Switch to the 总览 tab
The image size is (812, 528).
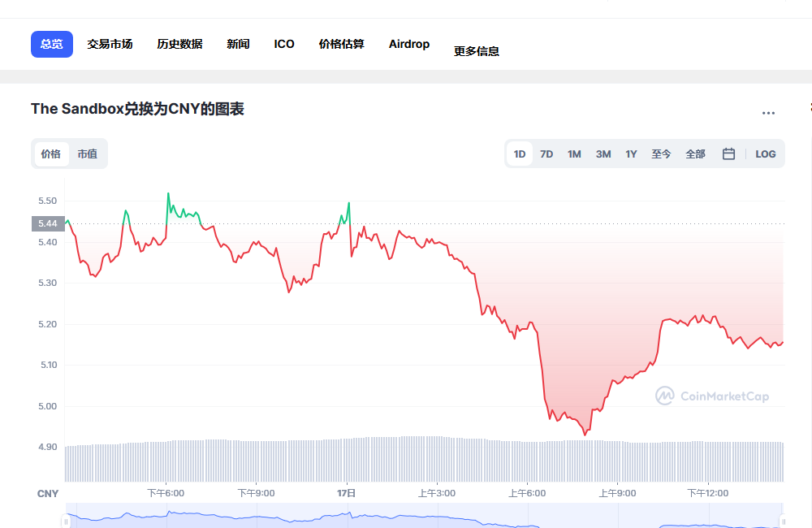52,44
